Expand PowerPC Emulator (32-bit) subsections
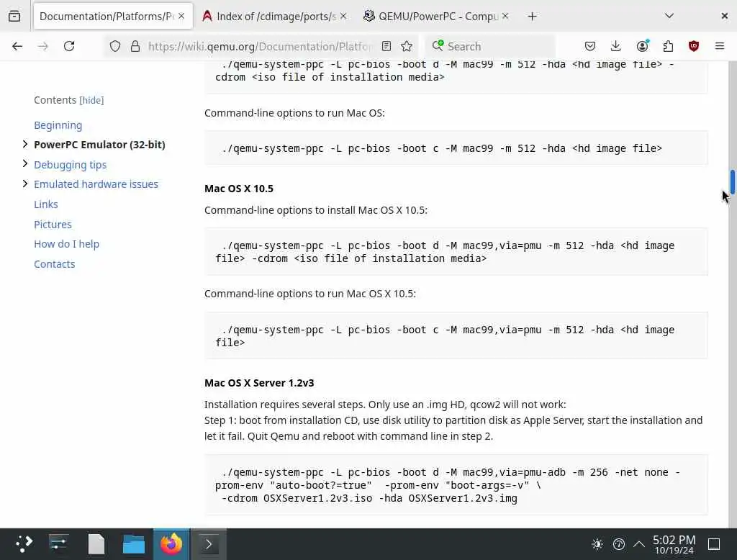 pos(25,145)
